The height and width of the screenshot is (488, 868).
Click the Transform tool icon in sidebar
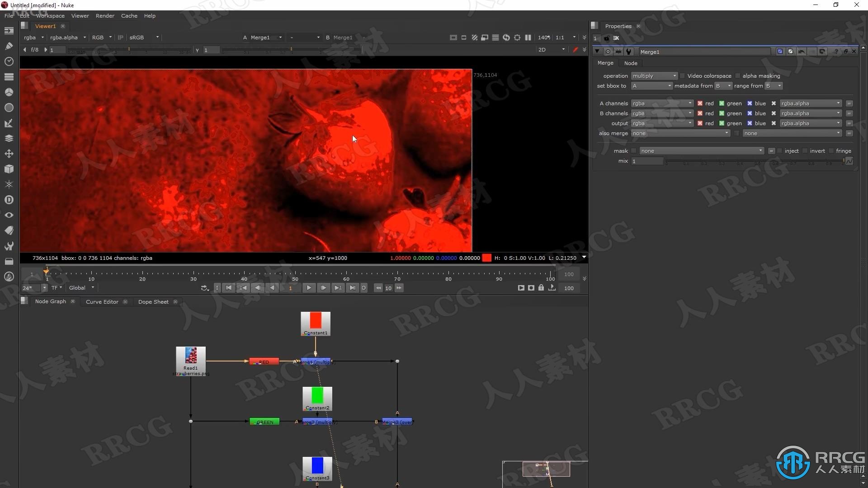[x=9, y=154]
